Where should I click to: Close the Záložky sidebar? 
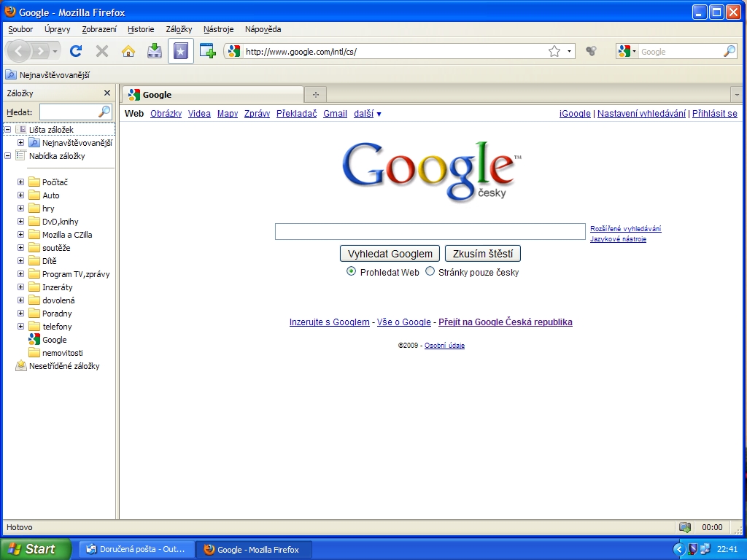(x=107, y=93)
